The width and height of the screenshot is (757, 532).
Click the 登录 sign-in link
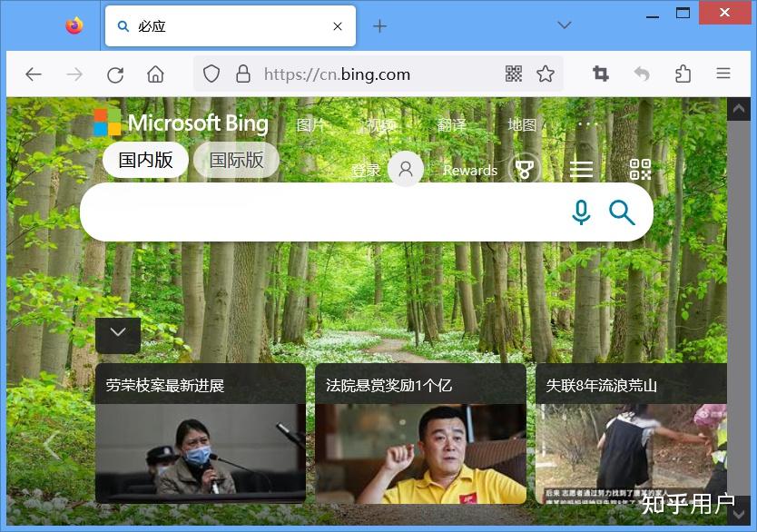[x=365, y=169]
